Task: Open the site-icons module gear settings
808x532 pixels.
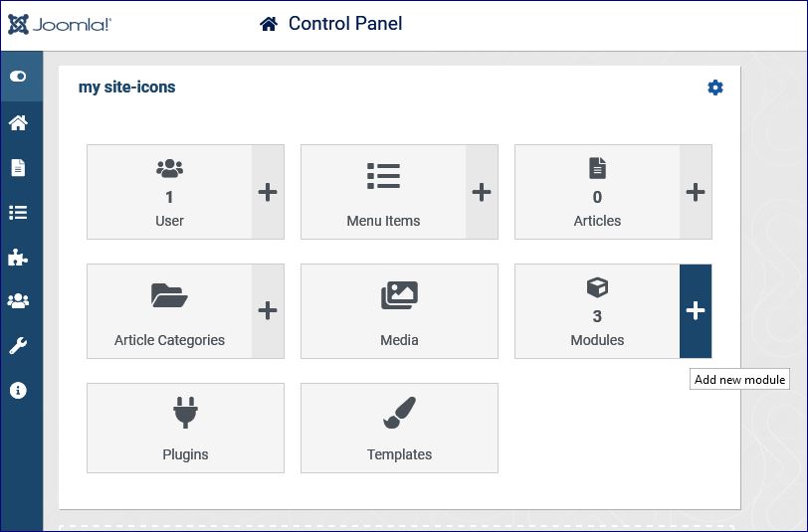Action: 715,88
